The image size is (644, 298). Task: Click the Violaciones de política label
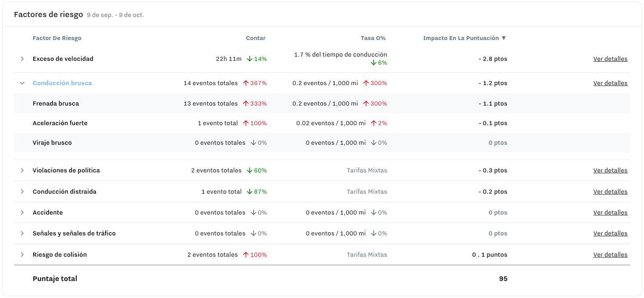tap(66, 170)
